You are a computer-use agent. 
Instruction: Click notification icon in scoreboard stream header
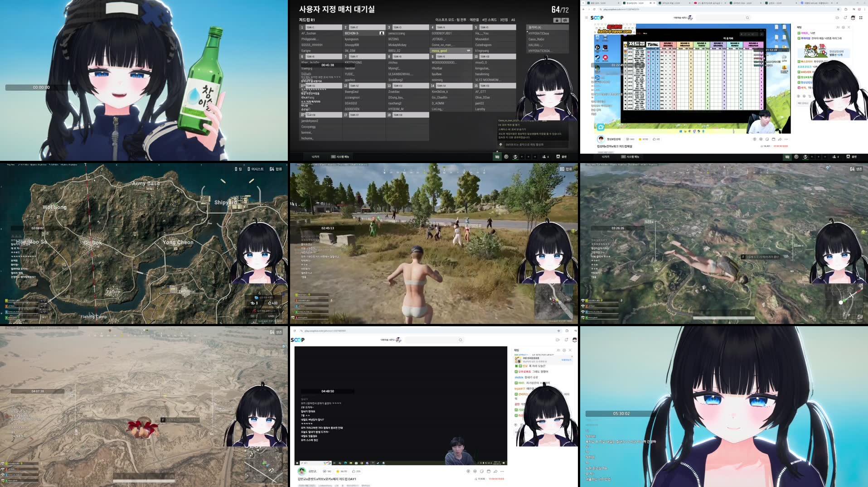(x=845, y=18)
